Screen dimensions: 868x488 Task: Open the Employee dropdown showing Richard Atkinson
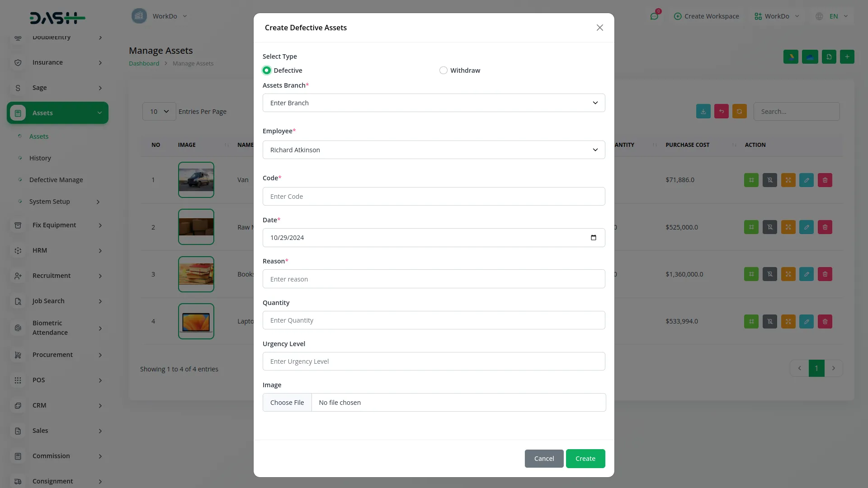tap(434, 150)
